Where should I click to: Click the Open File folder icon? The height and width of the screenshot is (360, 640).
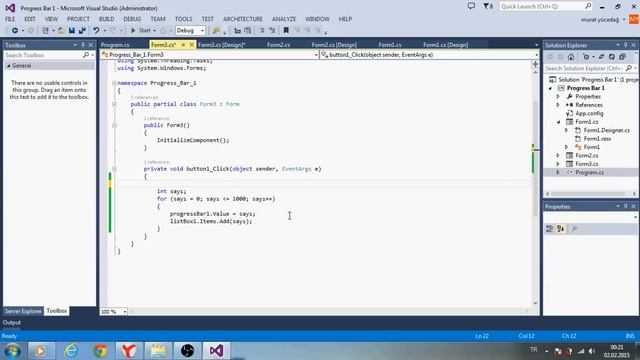point(62,31)
